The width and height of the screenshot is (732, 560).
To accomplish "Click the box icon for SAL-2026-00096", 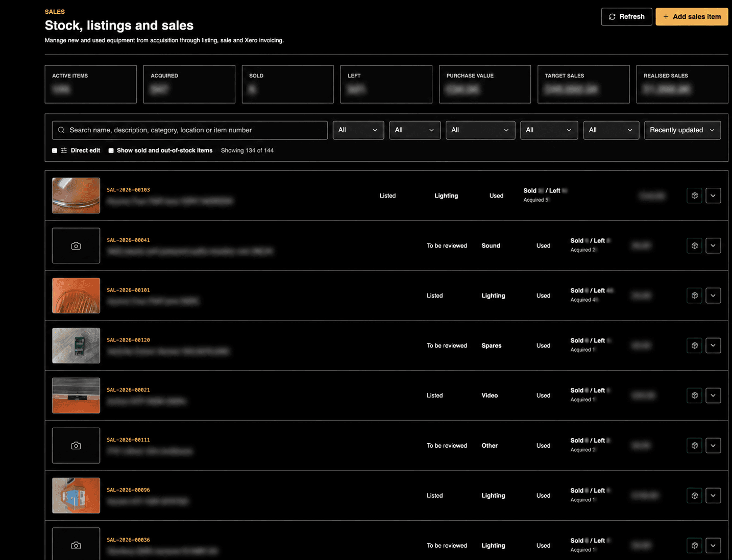I will point(694,496).
